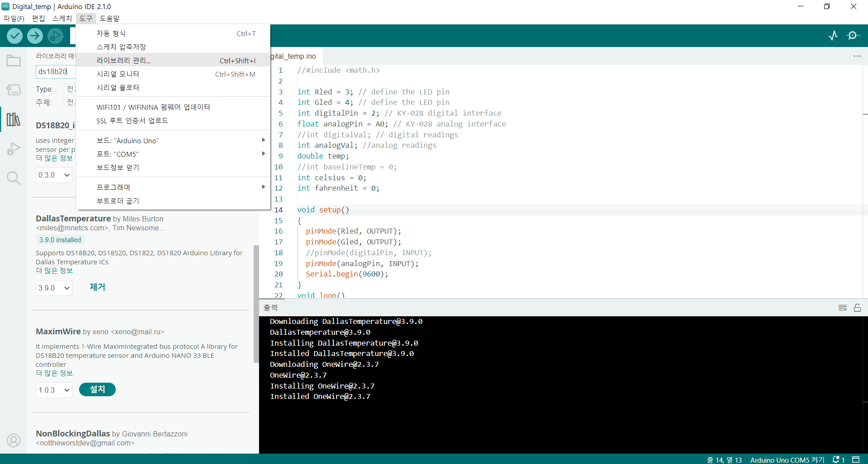Toggle the bottom panel icon in status bar
The height and width of the screenshot is (464, 868).
[x=856, y=459]
